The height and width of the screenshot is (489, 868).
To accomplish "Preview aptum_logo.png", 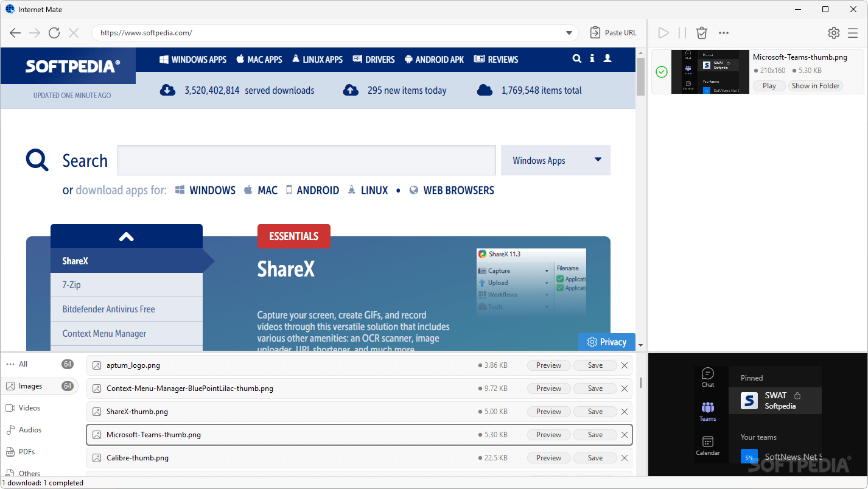I will point(548,365).
